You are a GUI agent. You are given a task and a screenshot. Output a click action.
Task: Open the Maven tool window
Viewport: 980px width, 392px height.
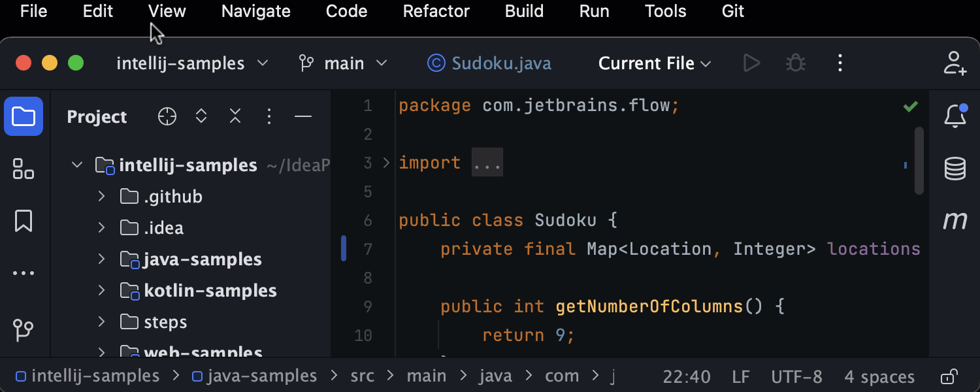click(x=955, y=221)
